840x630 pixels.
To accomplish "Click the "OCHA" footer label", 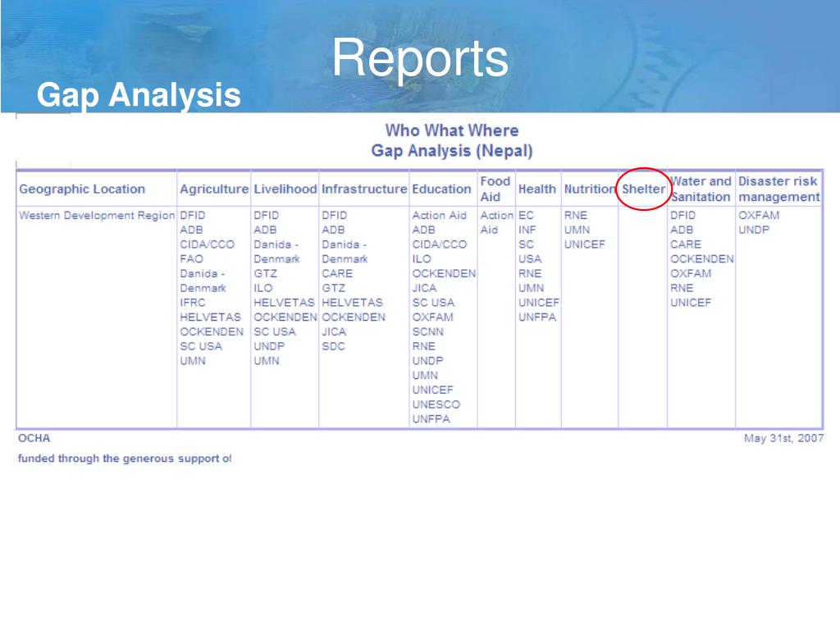I will 34,438.
